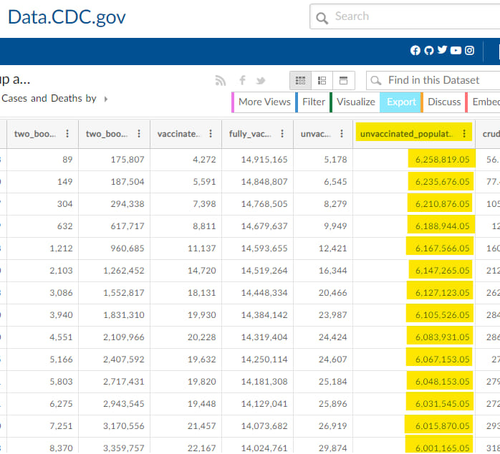Image resolution: width=500 pixels, height=454 pixels.
Task: Click the Find in this Dataset field
Action: pyautogui.click(x=433, y=80)
